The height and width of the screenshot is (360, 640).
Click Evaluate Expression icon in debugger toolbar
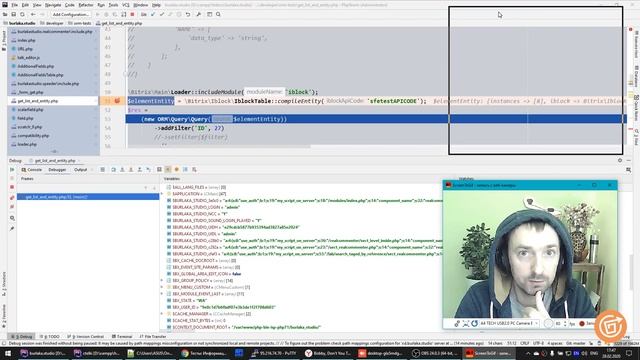coord(159,169)
